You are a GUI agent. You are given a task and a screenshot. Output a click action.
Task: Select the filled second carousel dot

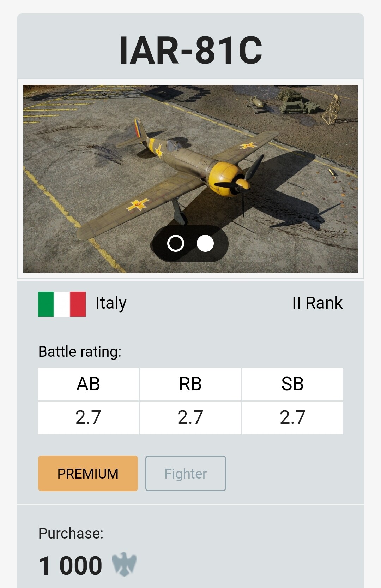click(x=205, y=243)
